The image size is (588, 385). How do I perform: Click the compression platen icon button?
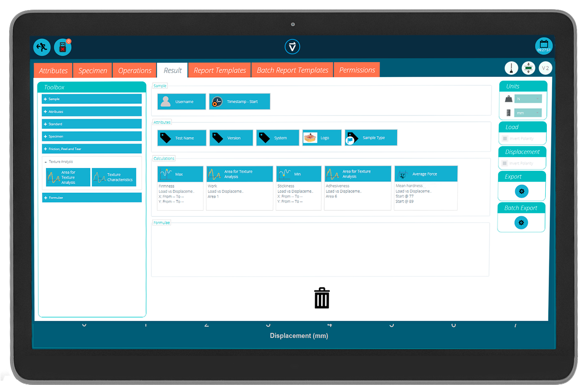click(529, 68)
